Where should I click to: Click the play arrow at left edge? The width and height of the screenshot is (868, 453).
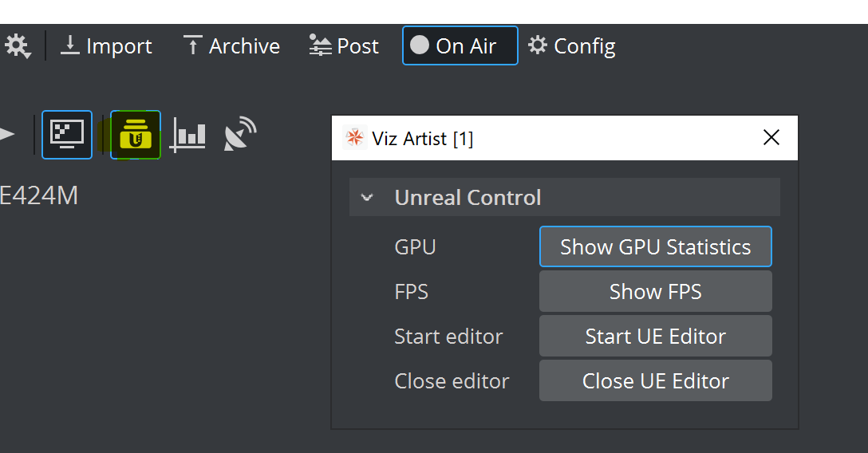[x=7, y=134]
